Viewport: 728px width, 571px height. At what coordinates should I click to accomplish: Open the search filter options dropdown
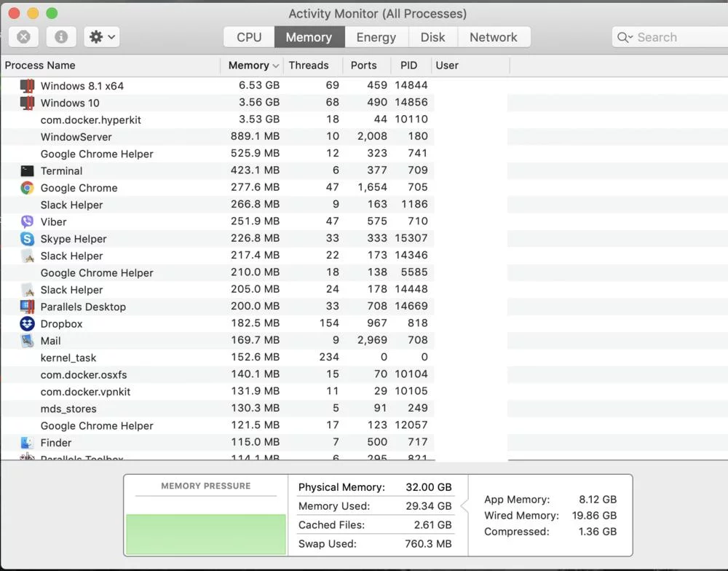click(x=625, y=36)
